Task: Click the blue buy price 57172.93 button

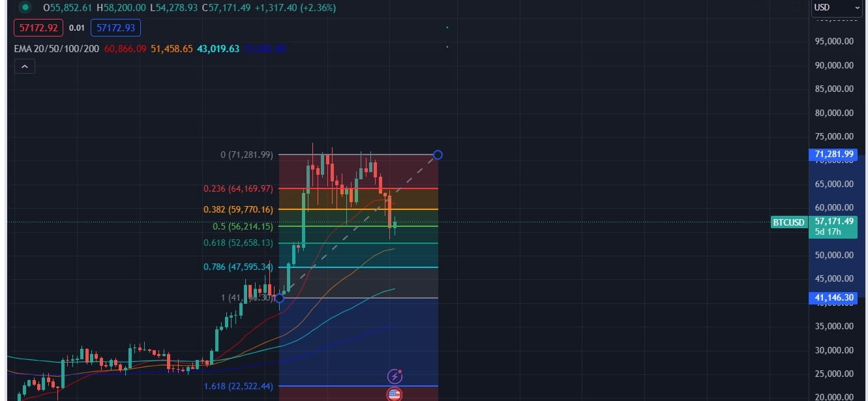Action: [115, 27]
